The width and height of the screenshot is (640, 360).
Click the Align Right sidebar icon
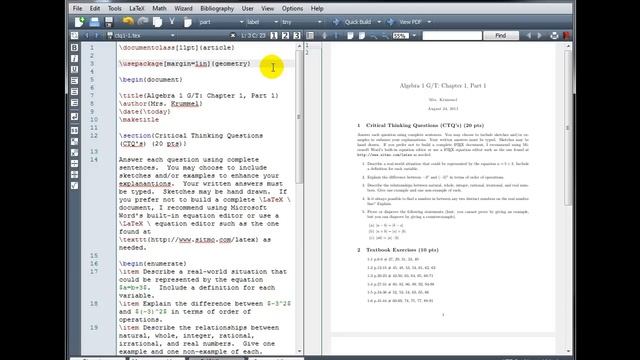(x=74, y=103)
